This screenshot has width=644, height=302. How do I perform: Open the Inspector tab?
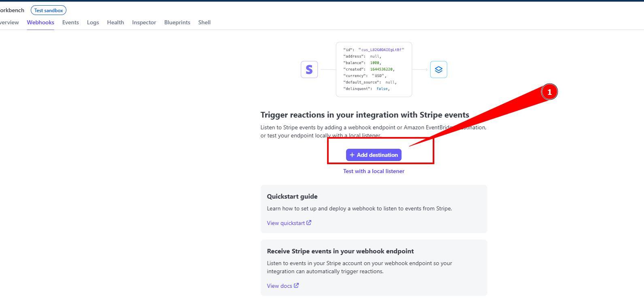pos(144,22)
